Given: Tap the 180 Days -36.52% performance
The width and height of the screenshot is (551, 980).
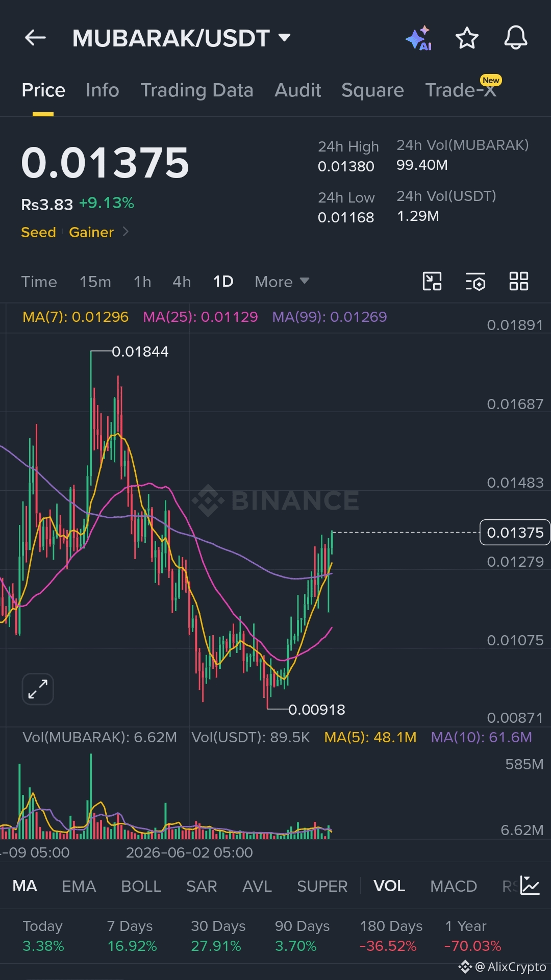Looking at the screenshot, I should tap(391, 936).
